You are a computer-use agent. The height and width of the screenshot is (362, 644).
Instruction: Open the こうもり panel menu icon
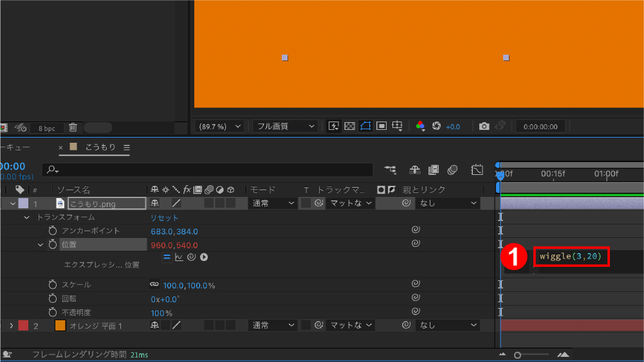tap(127, 147)
